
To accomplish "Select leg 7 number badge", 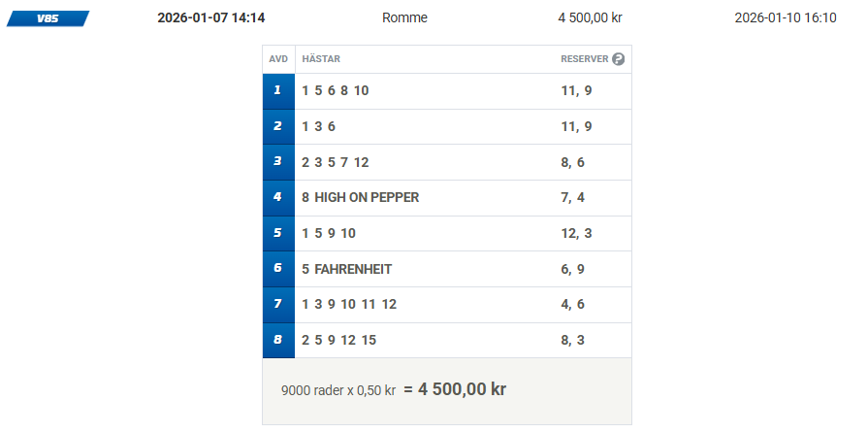I will point(278,305).
